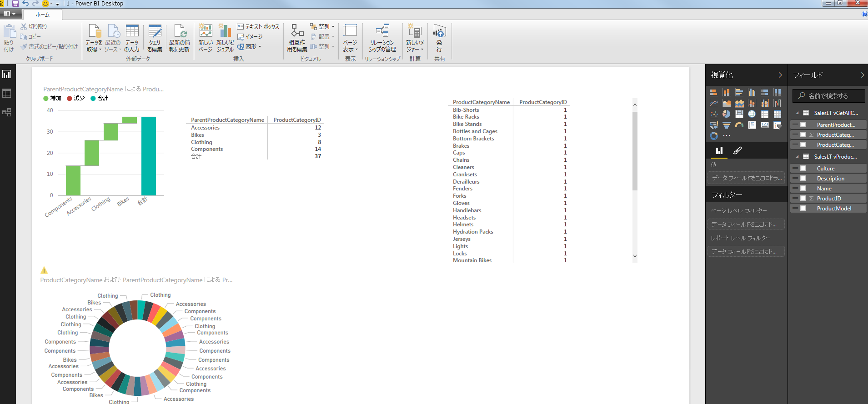868x404 pixels.
Task: Click the teal 合計 legend swatch
Action: (x=93, y=98)
